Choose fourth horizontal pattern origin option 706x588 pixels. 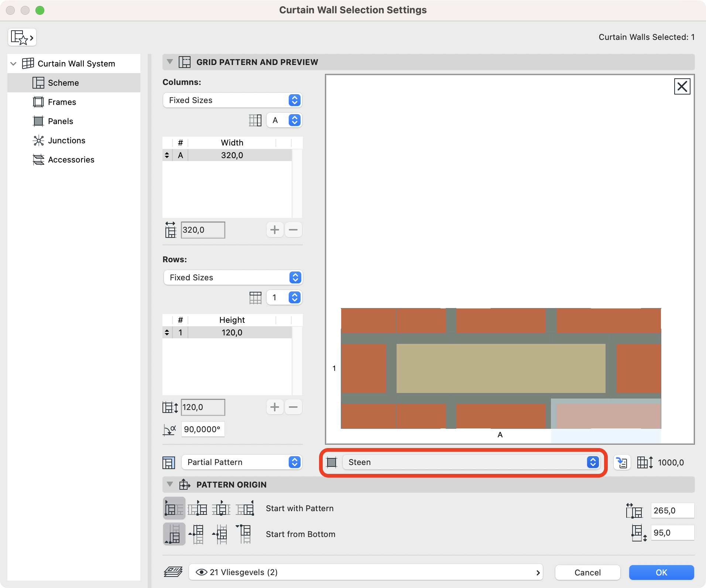coord(245,508)
